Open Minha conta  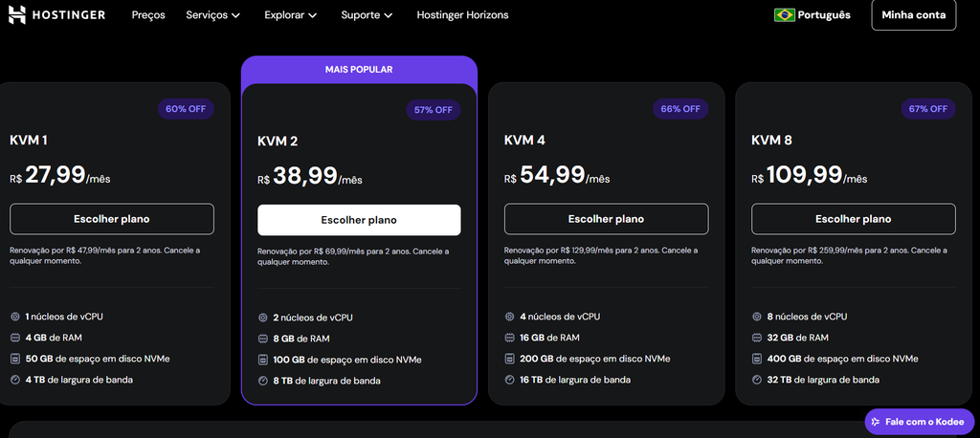click(914, 15)
